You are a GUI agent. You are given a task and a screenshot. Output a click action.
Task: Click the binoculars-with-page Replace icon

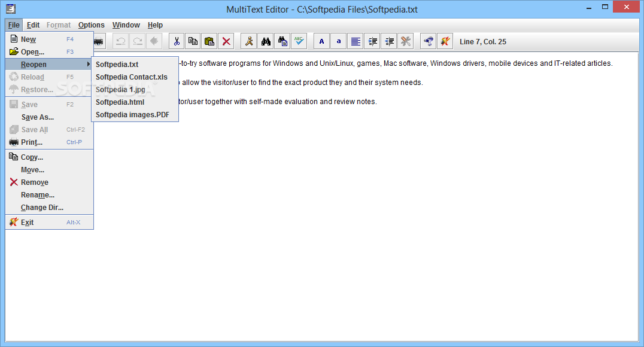[282, 41]
